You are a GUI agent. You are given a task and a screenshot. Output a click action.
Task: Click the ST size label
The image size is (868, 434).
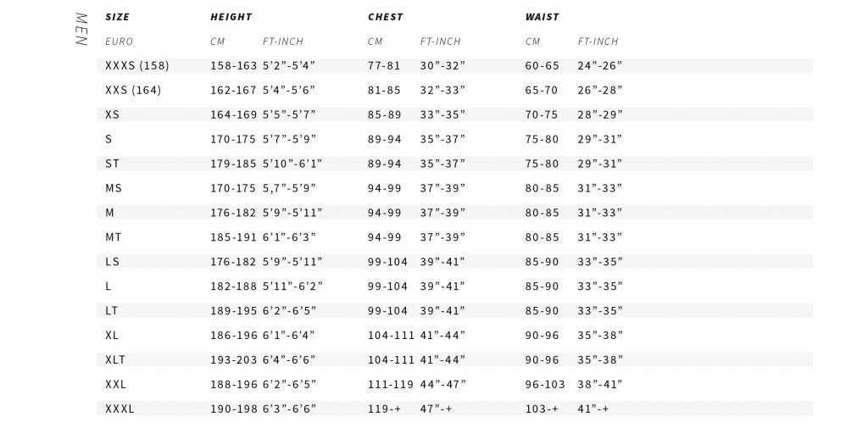coord(112,164)
